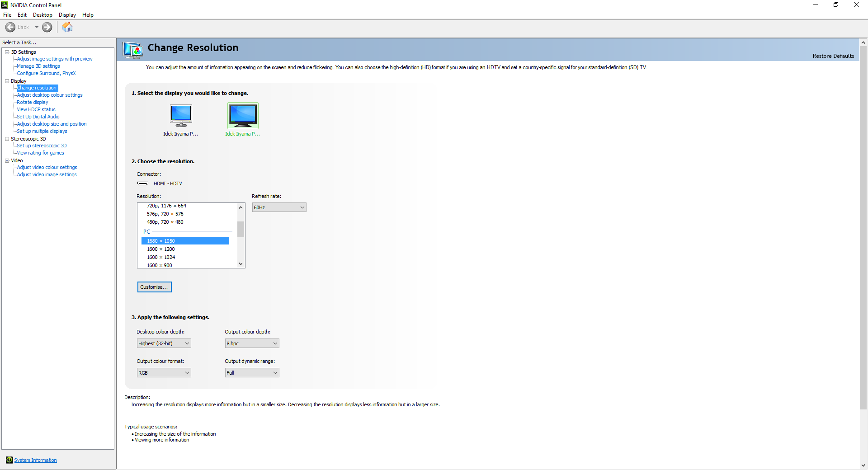This screenshot has width=868, height=470.
Task: Open the Desktop menu
Action: (x=42, y=15)
